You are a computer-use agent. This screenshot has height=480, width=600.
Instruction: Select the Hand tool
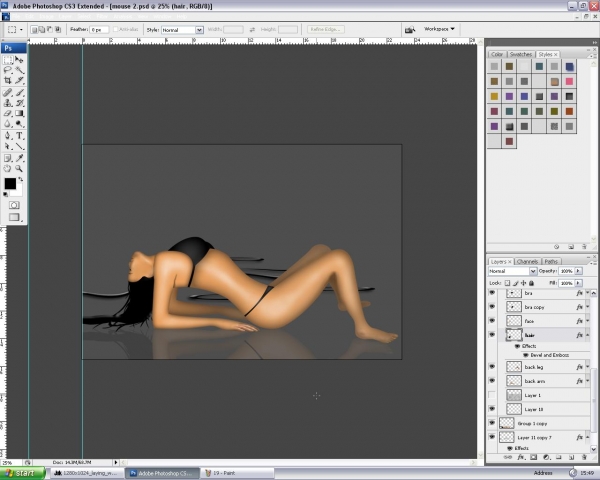(8, 168)
